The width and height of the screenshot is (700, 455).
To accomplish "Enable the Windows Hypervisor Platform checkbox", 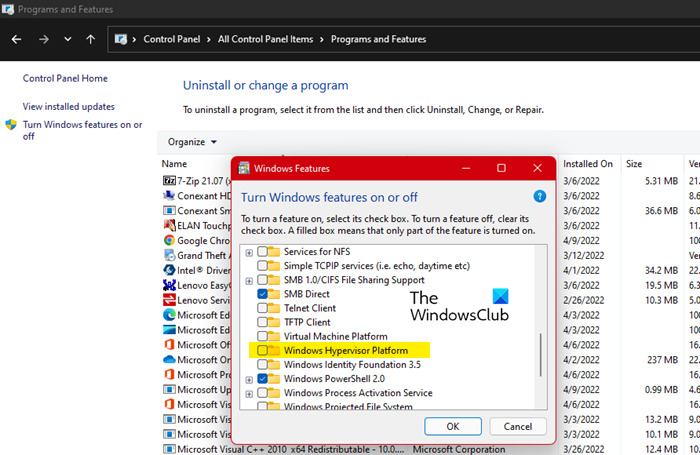I will (262, 351).
